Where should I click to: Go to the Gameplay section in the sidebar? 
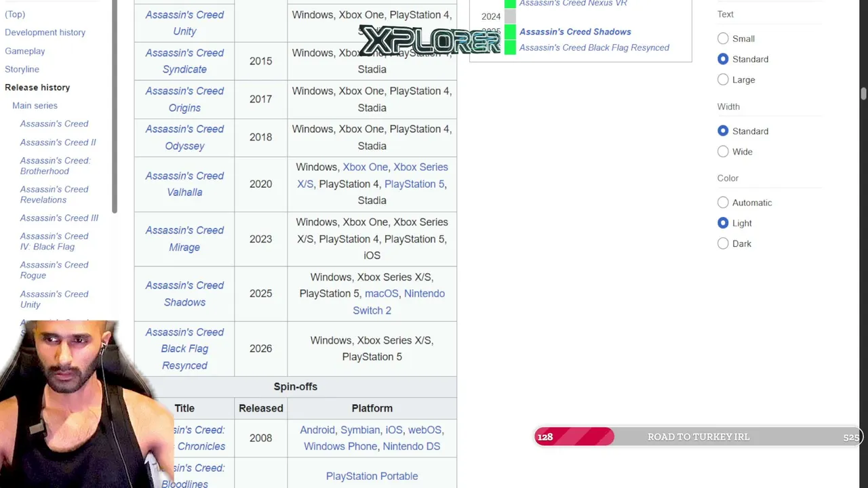point(24,51)
